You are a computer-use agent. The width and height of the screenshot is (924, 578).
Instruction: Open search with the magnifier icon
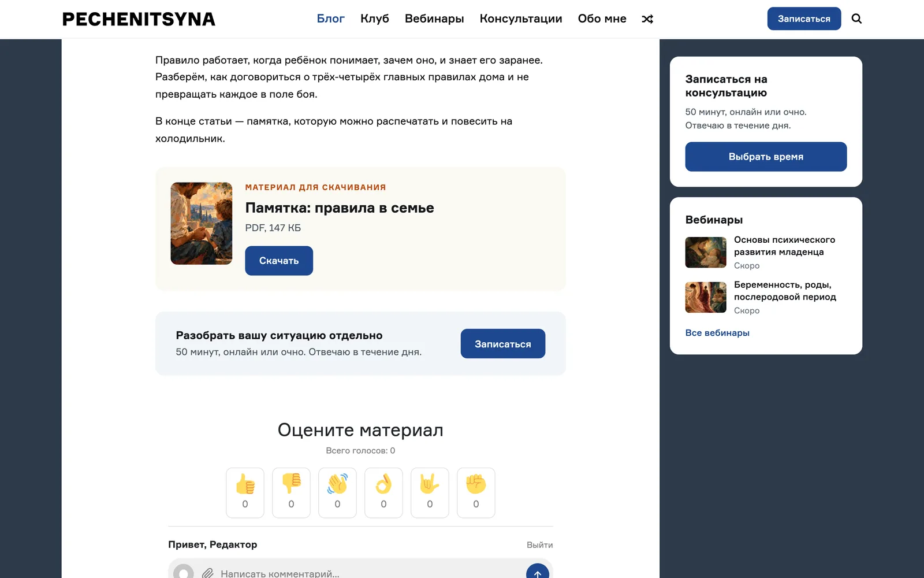click(x=856, y=18)
